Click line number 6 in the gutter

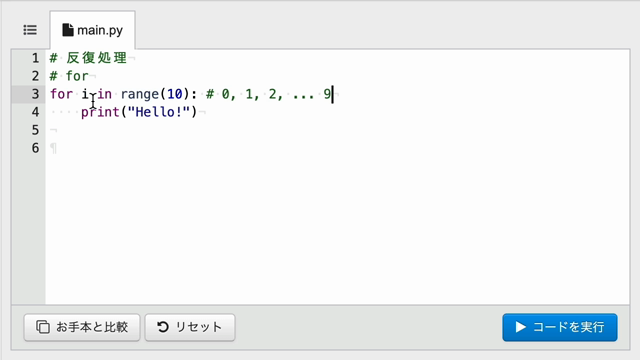click(x=36, y=148)
